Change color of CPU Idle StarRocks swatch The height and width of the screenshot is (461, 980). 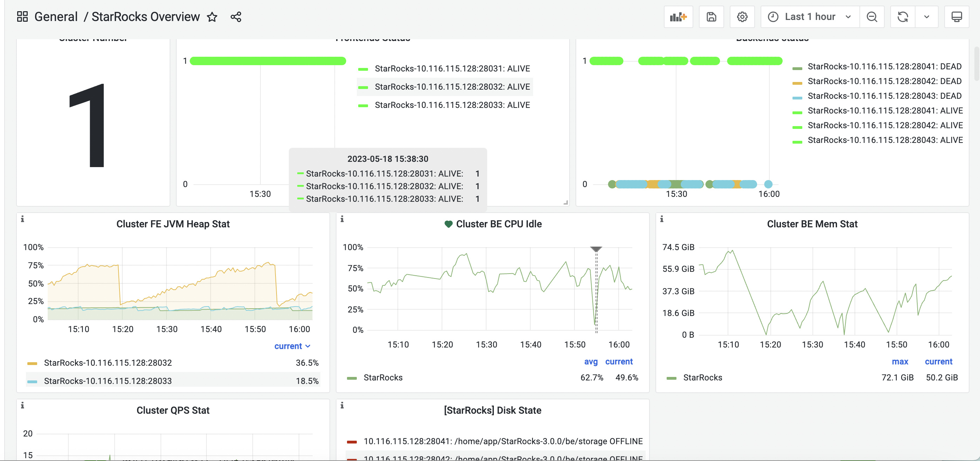tap(352, 378)
